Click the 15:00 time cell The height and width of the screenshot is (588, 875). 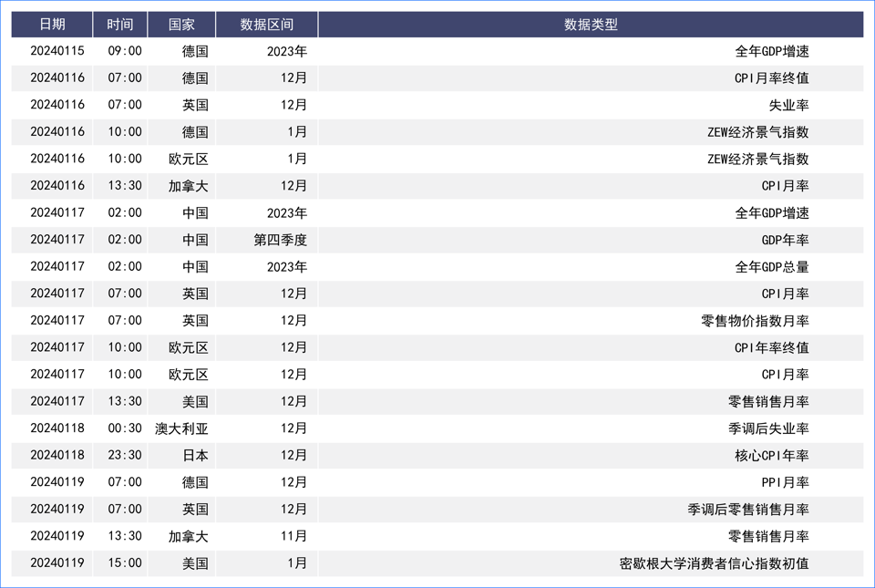coord(125,563)
